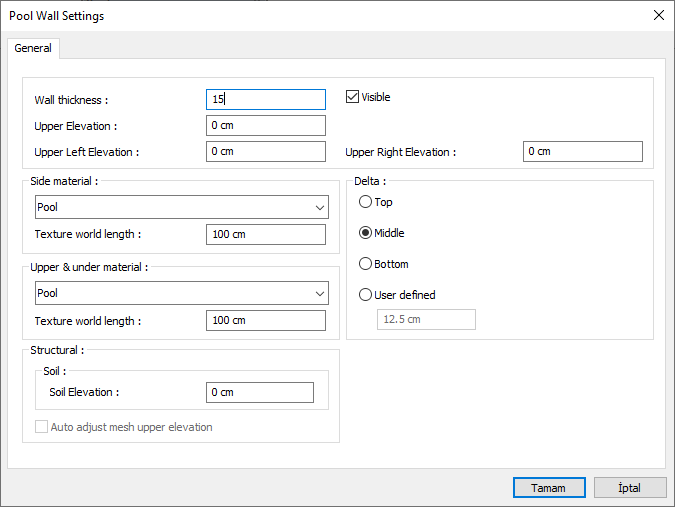Choose the Bottom delta radio button
Screen dimensions: 675x507
[365, 264]
